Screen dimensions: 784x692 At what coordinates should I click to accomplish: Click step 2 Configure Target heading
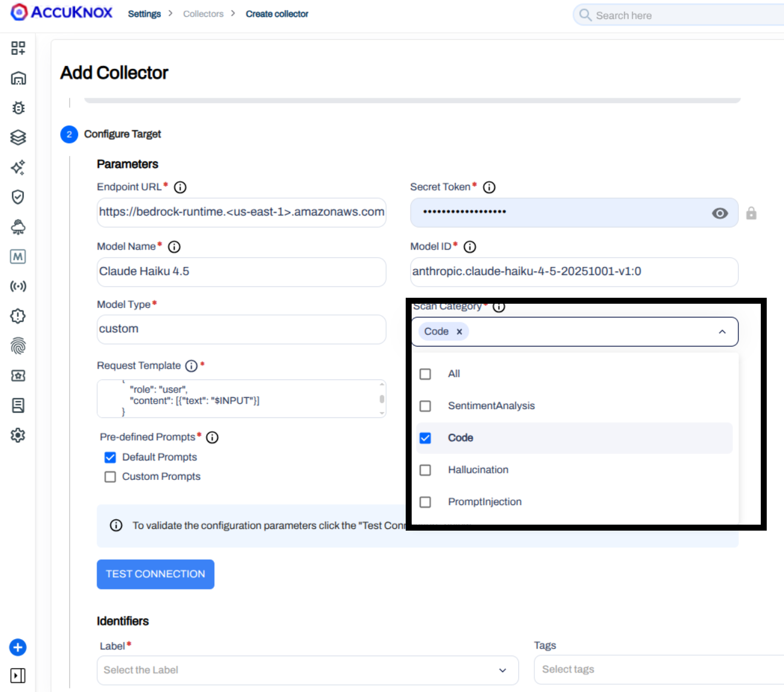tap(122, 135)
